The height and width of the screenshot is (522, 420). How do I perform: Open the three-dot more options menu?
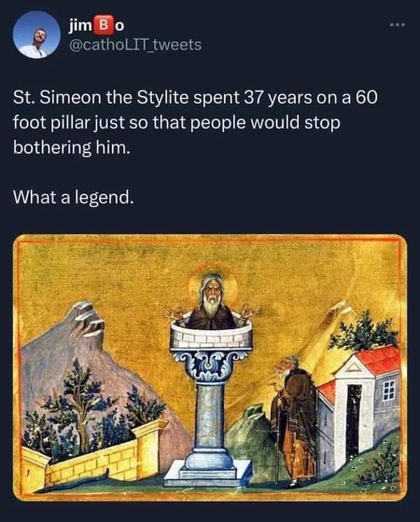[398, 25]
